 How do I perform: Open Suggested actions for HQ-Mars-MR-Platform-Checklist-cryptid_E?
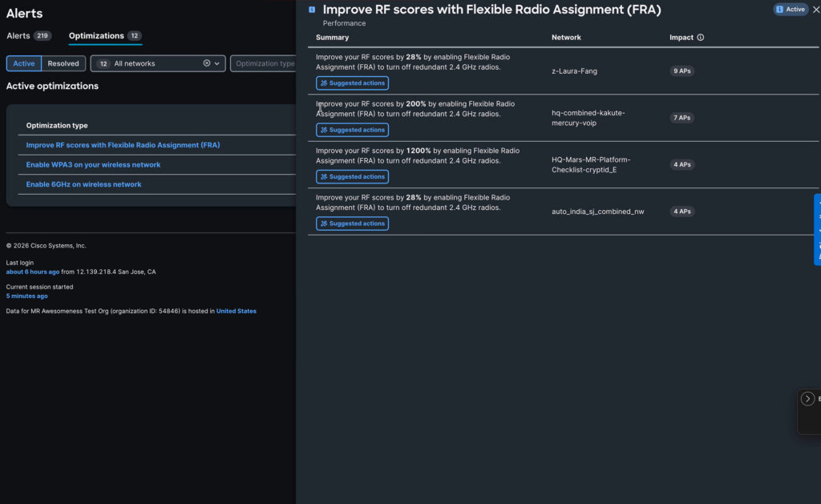352,176
